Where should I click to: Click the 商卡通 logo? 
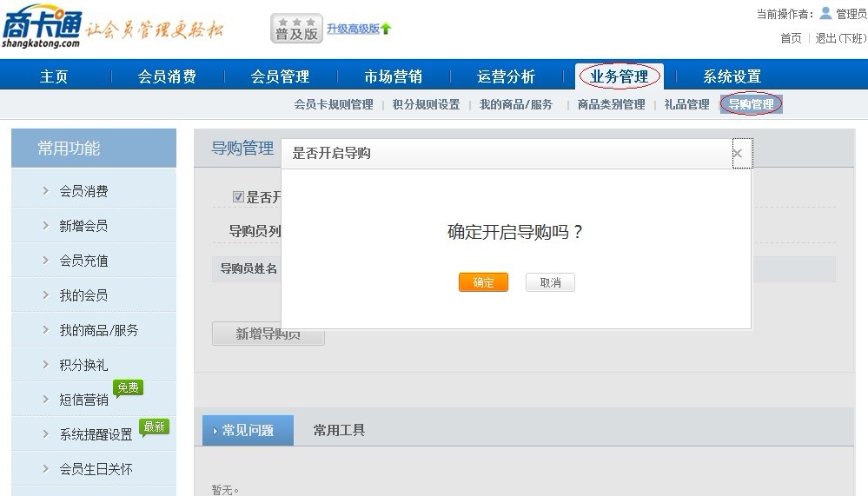(x=42, y=26)
